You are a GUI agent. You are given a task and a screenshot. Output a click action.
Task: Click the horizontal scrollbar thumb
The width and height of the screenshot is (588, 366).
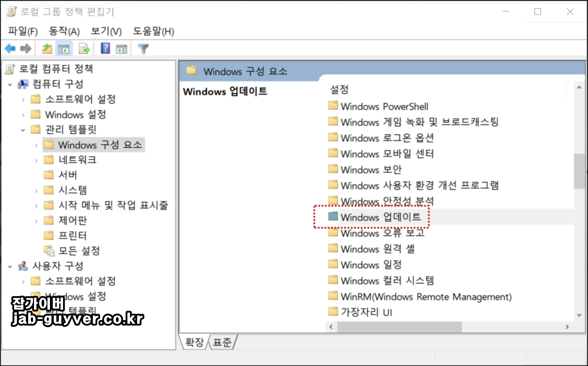coord(400,326)
